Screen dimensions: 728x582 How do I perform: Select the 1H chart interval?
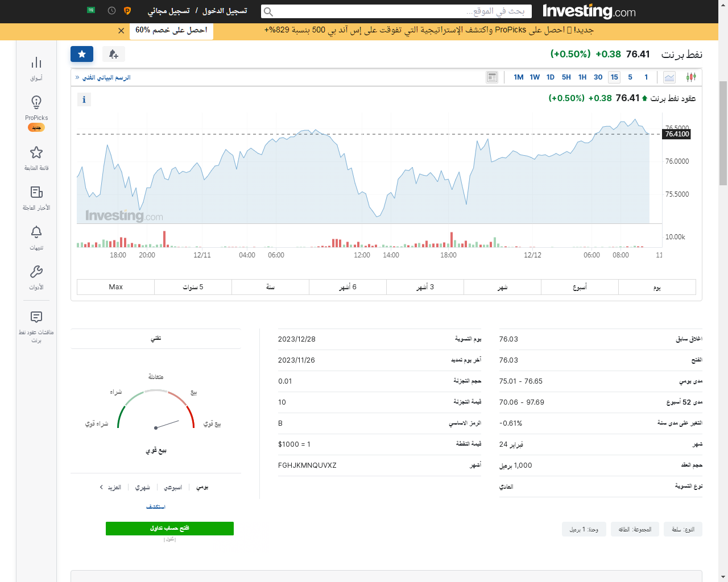tap(582, 77)
